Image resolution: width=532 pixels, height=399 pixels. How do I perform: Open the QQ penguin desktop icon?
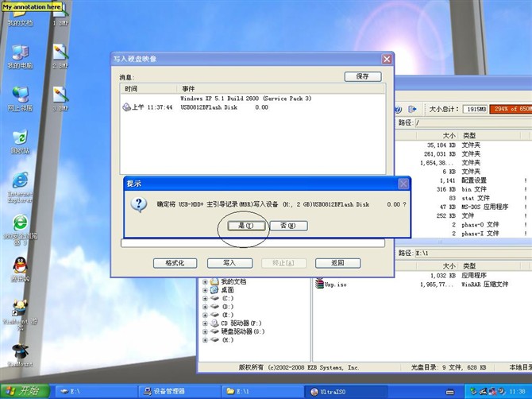20,266
